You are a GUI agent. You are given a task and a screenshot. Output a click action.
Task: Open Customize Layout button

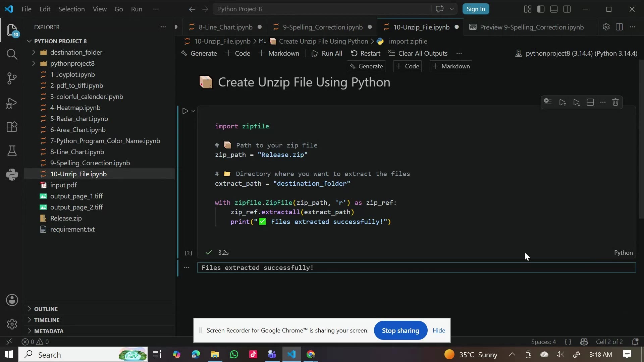pos(528,9)
